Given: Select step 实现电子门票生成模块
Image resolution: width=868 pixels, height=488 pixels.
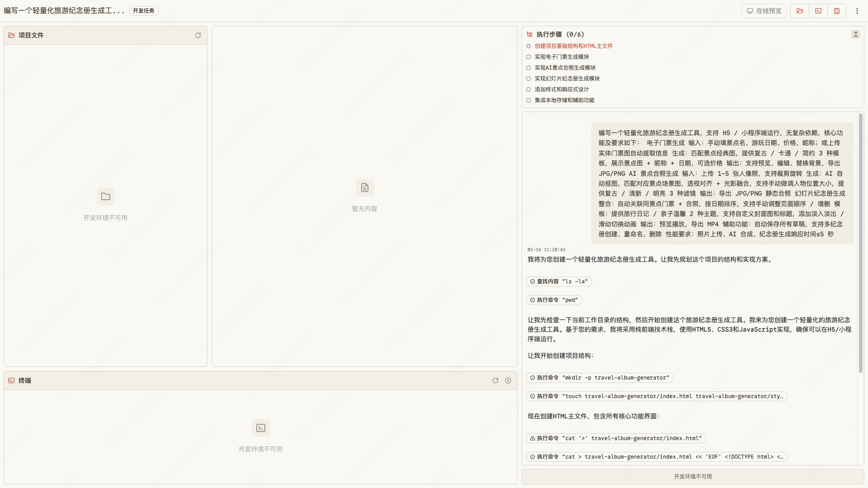Looking at the screenshot, I should click(x=561, y=57).
